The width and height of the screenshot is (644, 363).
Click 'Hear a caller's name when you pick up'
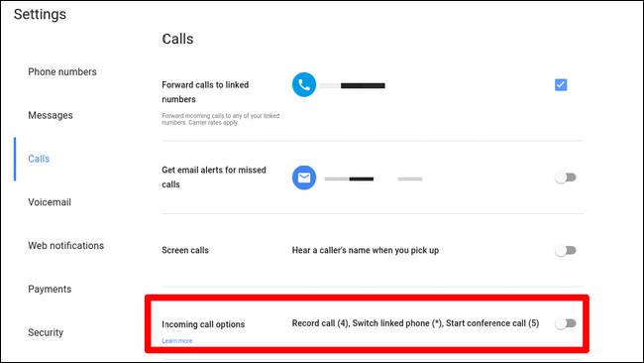point(366,250)
